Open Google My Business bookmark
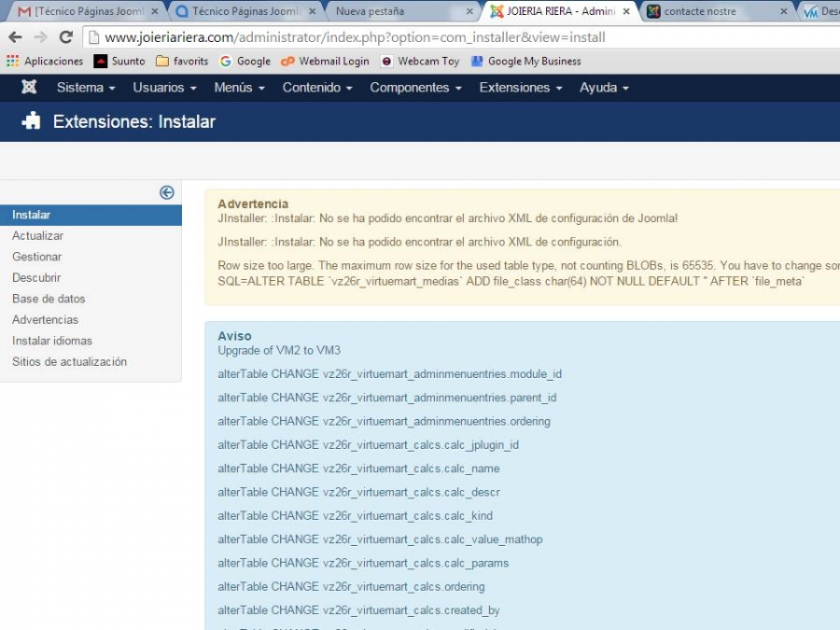Viewport: 840px width, 630px height. tap(526, 61)
